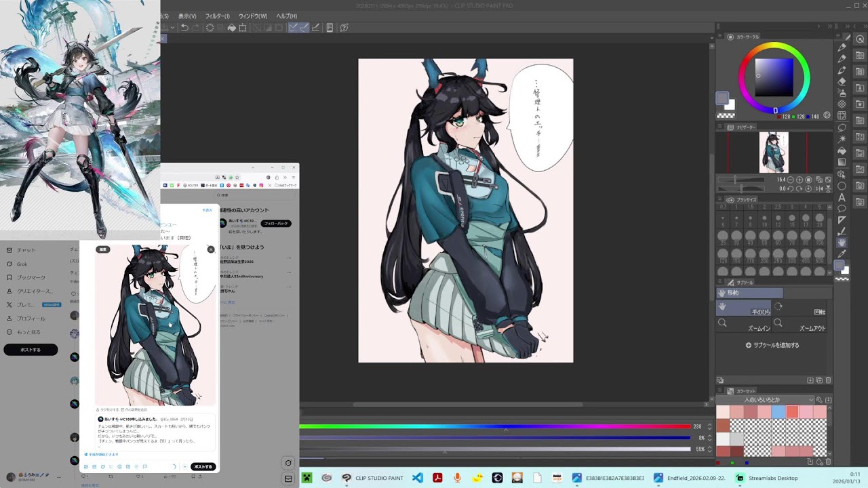Select the Gradient tool
The image size is (868, 488).
point(842,163)
